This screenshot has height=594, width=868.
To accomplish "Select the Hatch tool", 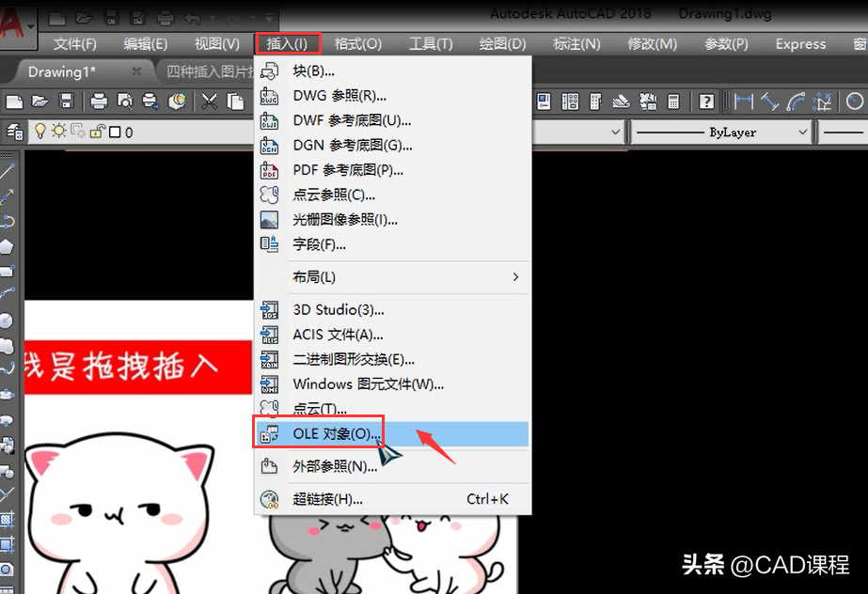I will [x=7, y=519].
